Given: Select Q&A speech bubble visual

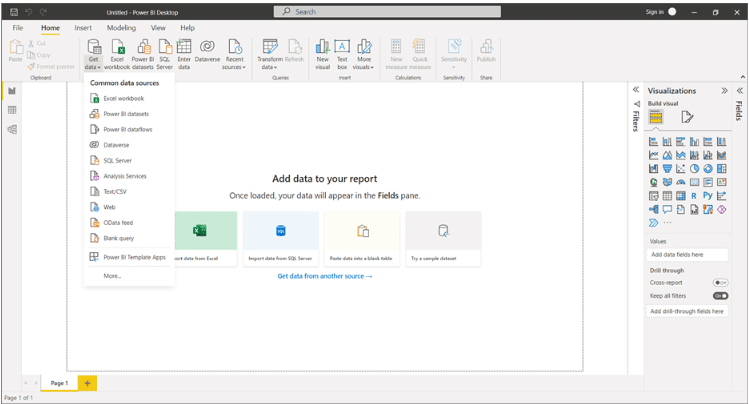Looking at the screenshot, I should (667, 209).
